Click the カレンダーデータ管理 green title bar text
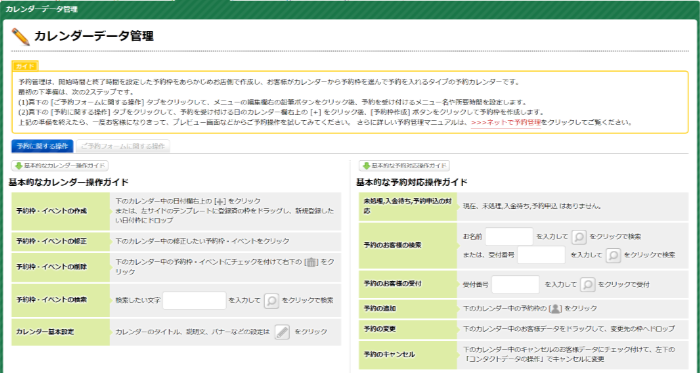Screen dimensions: 700x373 click(x=42, y=9)
